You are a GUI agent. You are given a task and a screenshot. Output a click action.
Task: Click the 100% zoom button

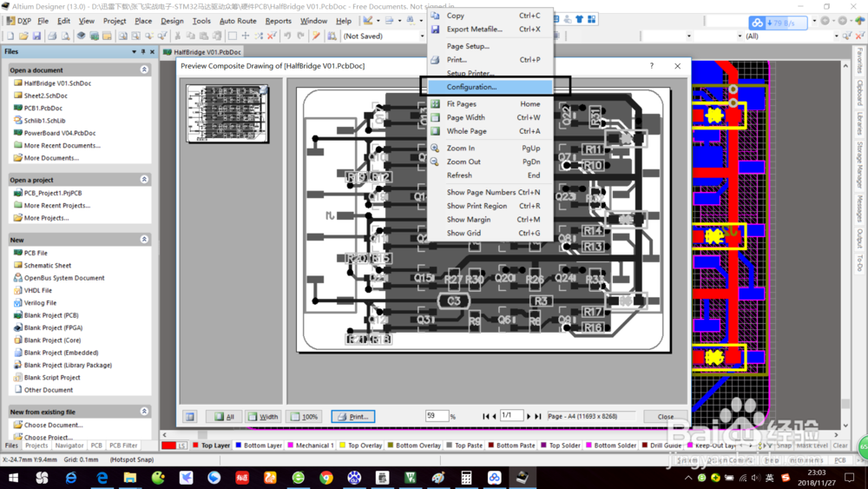tap(304, 416)
